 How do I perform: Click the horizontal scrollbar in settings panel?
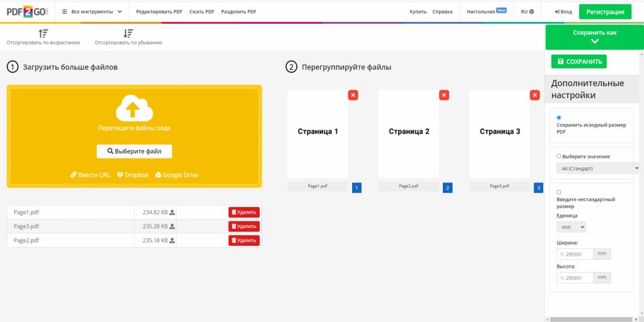pyautogui.click(x=591, y=319)
